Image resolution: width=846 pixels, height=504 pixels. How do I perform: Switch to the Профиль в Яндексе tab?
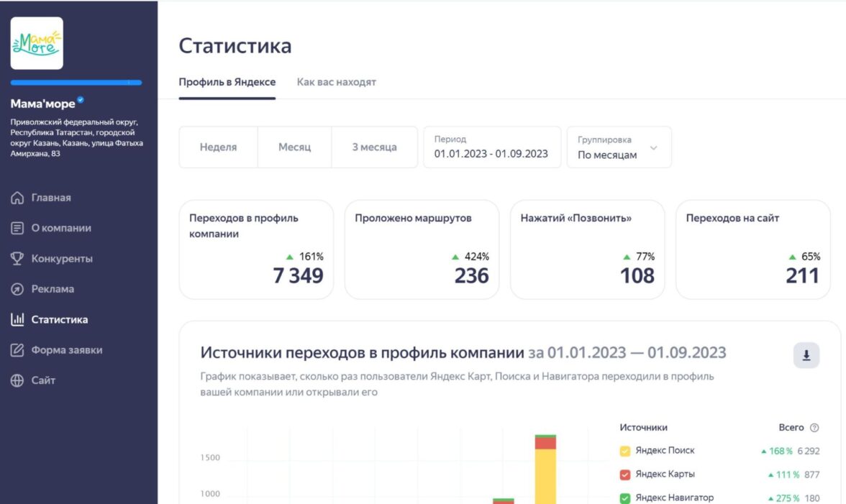[227, 82]
